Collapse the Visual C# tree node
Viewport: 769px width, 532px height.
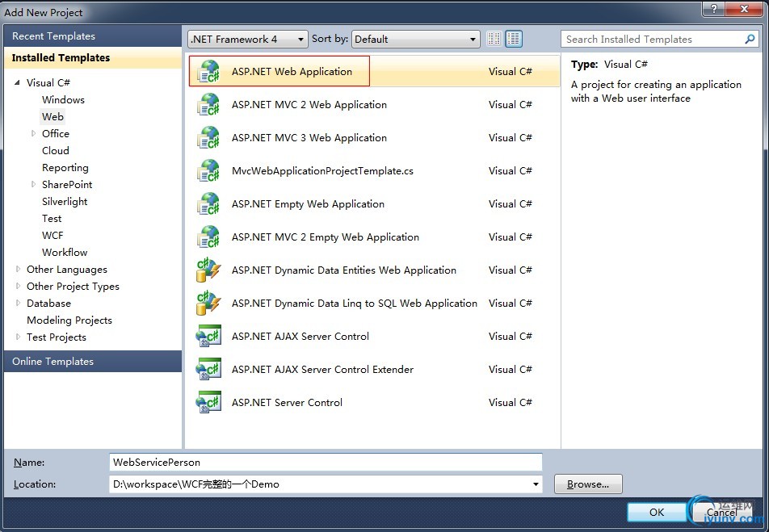[17, 82]
